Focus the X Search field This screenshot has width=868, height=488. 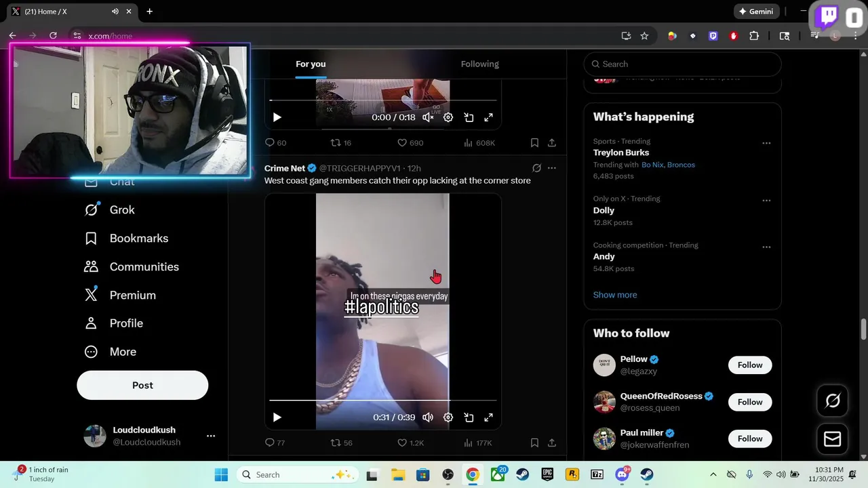pyautogui.click(x=682, y=64)
